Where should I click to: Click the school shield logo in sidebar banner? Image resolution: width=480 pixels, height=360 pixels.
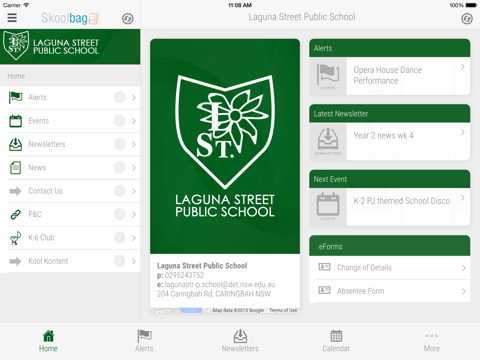point(16,45)
